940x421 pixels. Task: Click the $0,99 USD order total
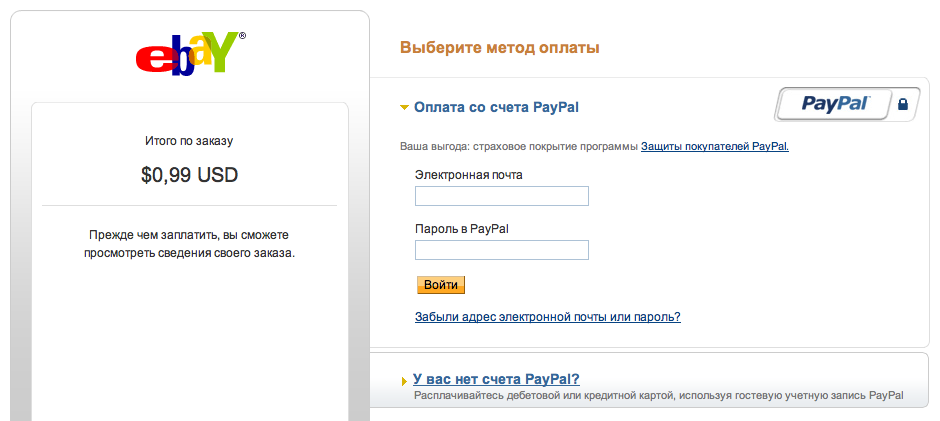click(190, 176)
